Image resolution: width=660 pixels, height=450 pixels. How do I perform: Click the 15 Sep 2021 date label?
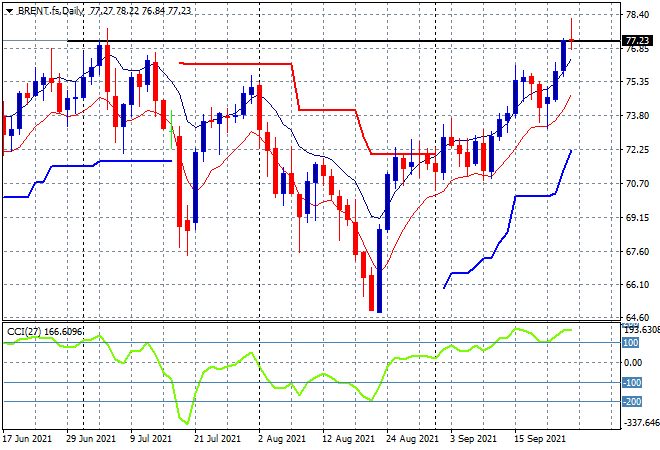click(x=540, y=439)
